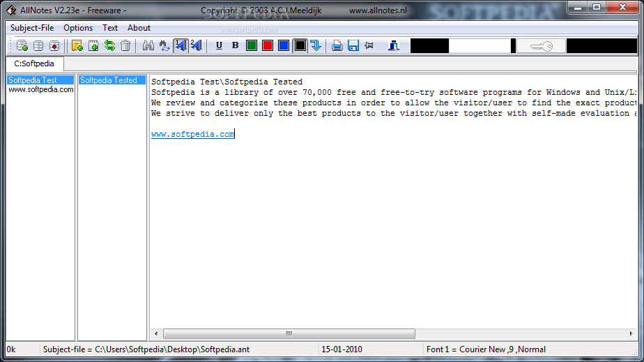
Task: Click 'Softpedia Test\Softpedia Tested' heading line
Action: click(227, 82)
